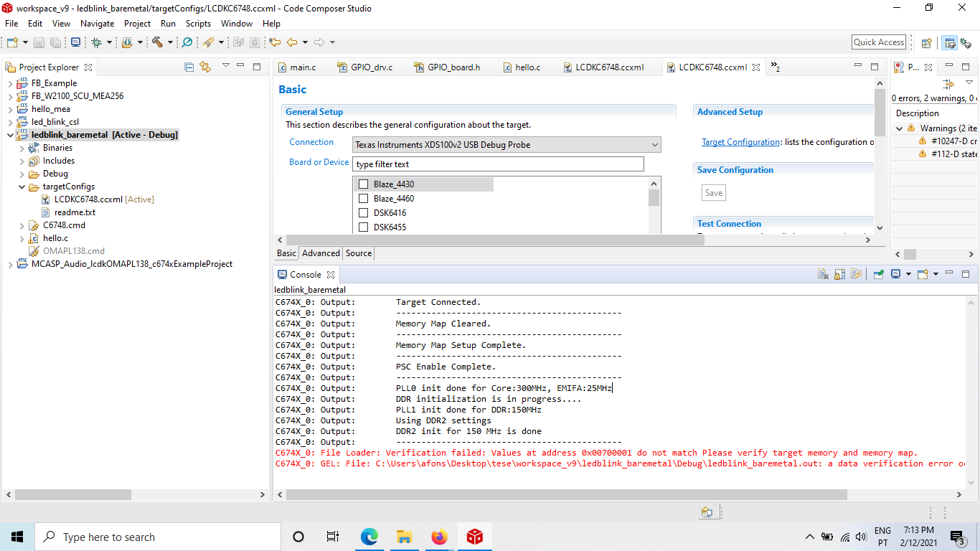Expand the Includes node
The width and height of the screenshot is (980, 551).
(22, 161)
